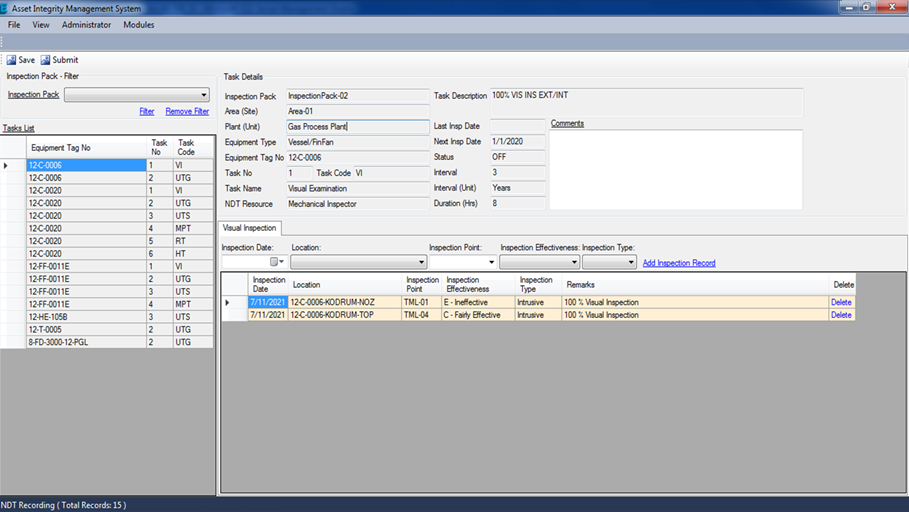Delete the TML-04 inspection record
Image resolution: width=909 pixels, height=512 pixels.
pyautogui.click(x=841, y=315)
